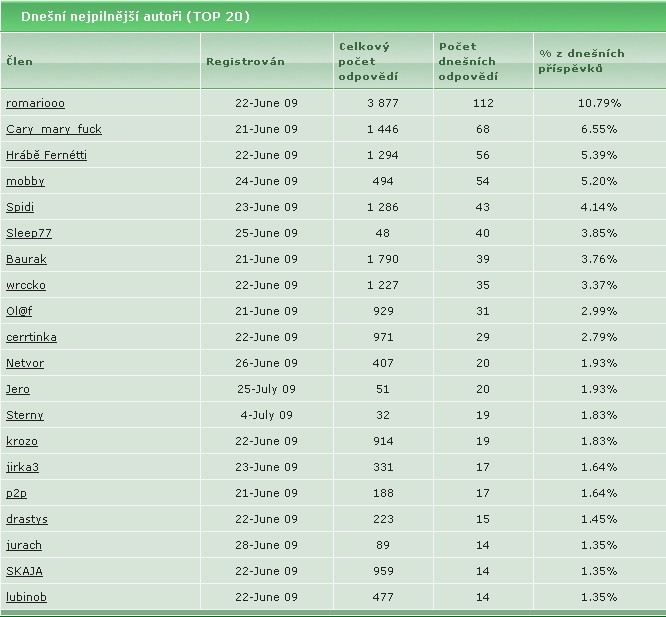Open the Sleep77 member link
The height and width of the screenshot is (617, 666).
[x=29, y=233]
